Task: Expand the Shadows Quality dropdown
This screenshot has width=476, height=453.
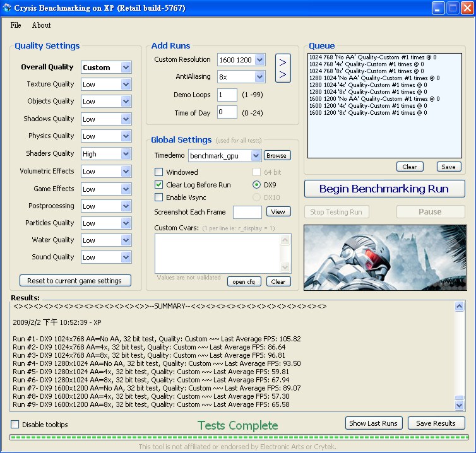Action: click(x=126, y=119)
